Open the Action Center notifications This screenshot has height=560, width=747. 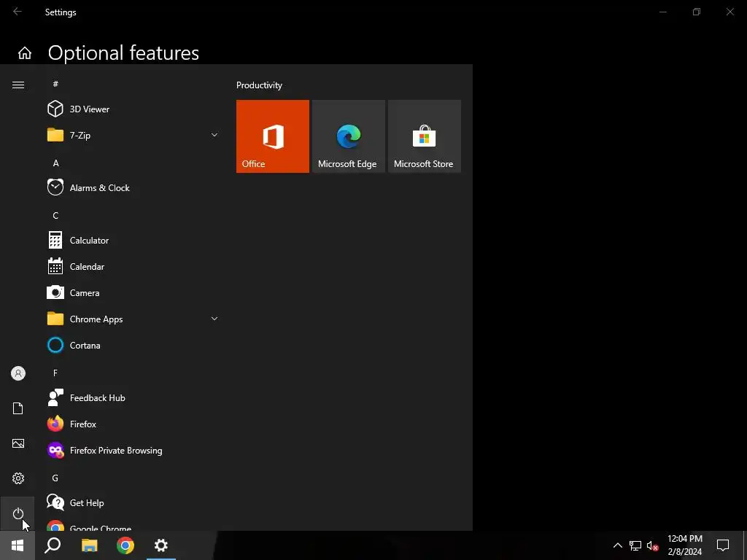pos(723,545)
